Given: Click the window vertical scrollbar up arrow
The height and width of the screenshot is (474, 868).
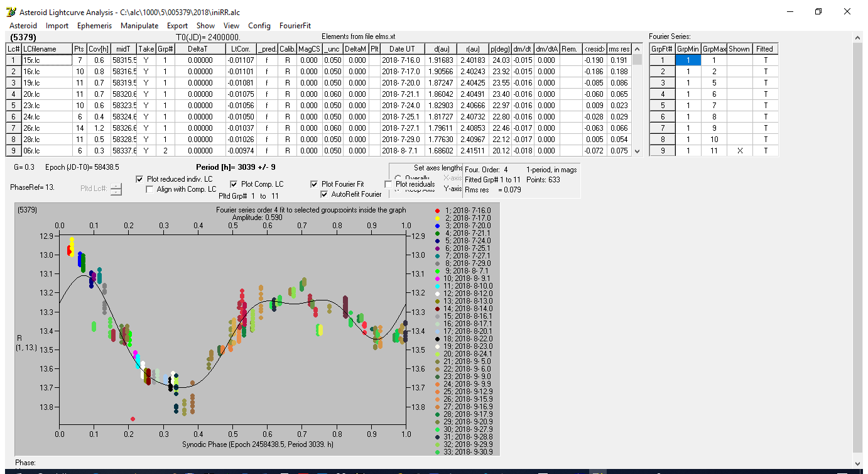Looking at the screenshot, I should [x=858, y=38].
